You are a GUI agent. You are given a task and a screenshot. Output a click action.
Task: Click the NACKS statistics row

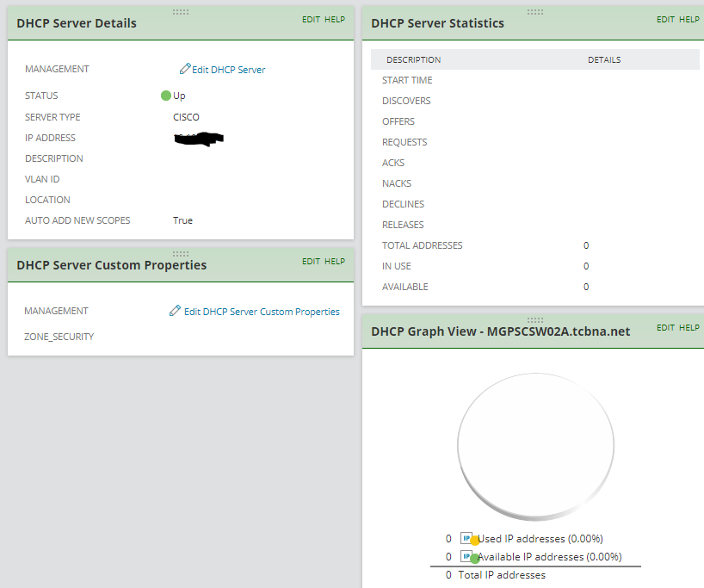tap(535, 183)
